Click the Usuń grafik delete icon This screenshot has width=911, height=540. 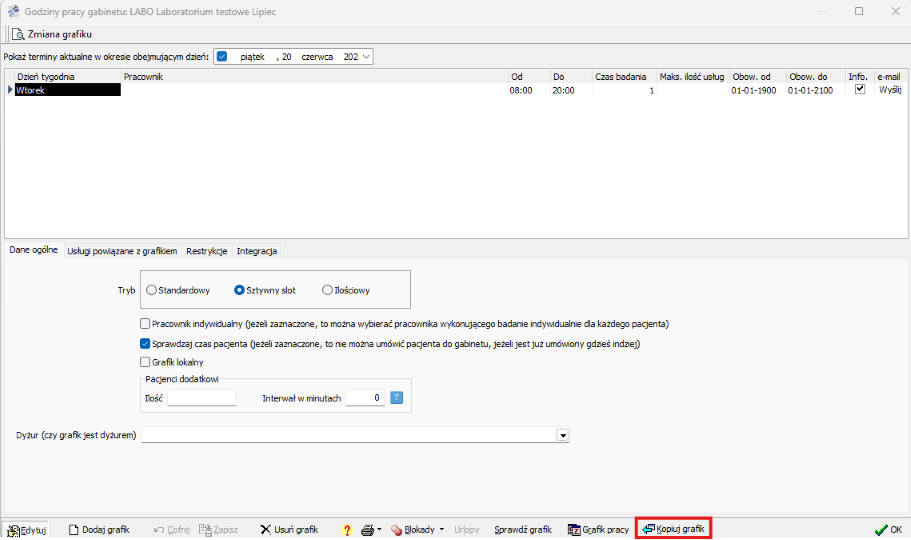pyautogui.click(x=265, y=530)
